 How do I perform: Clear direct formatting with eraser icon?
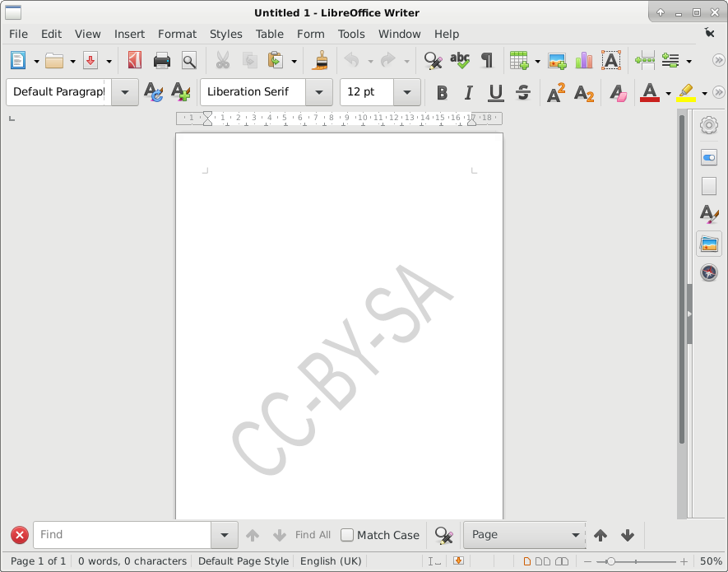(619, 92)
